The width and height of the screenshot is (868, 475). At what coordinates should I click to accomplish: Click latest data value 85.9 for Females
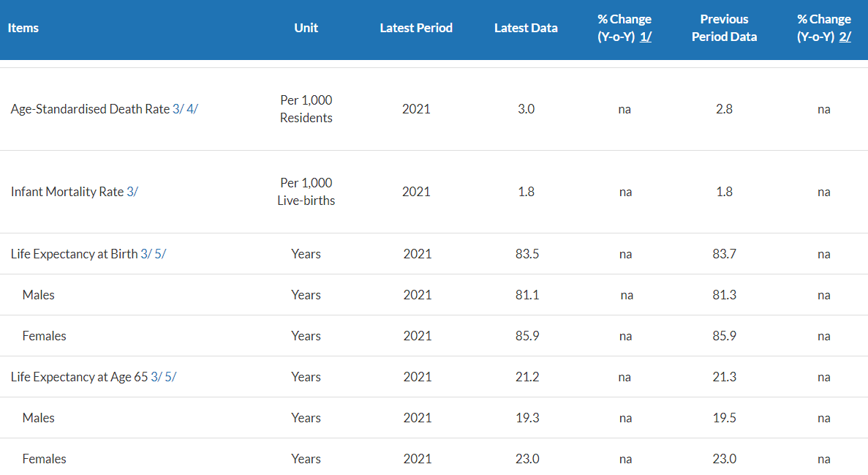pyautogui.click(x=527, y=336)
